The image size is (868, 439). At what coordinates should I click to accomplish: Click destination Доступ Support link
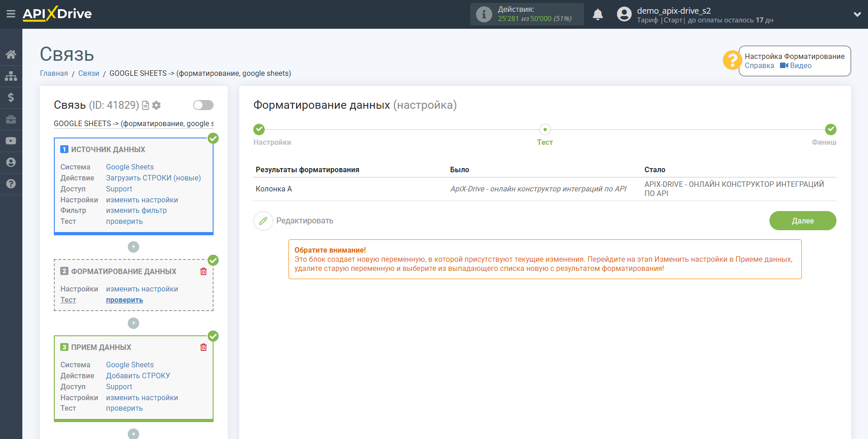[119, 387]
